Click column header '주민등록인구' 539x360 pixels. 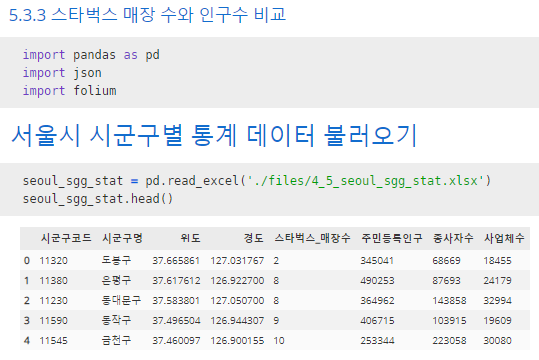pos(392,238)
